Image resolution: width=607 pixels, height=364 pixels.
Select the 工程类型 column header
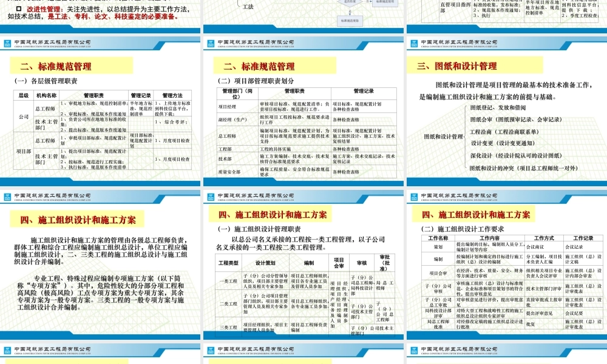[229, 263]
